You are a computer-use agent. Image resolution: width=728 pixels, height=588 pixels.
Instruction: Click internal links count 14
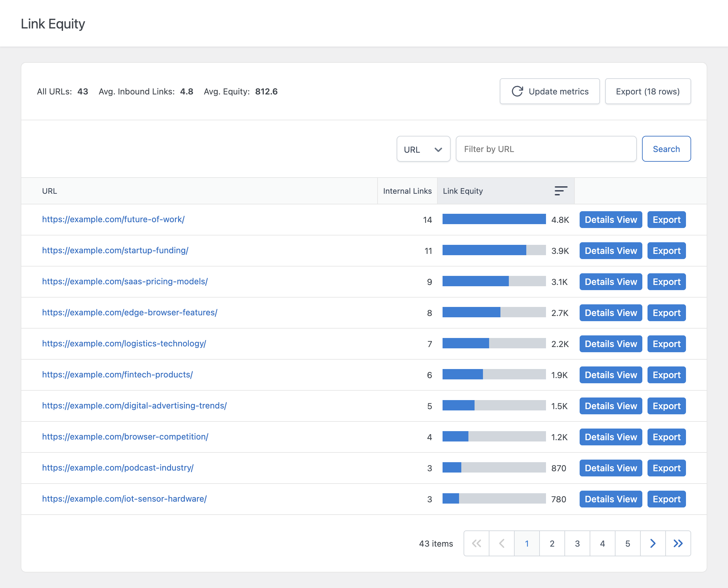[x=427, y=220]
